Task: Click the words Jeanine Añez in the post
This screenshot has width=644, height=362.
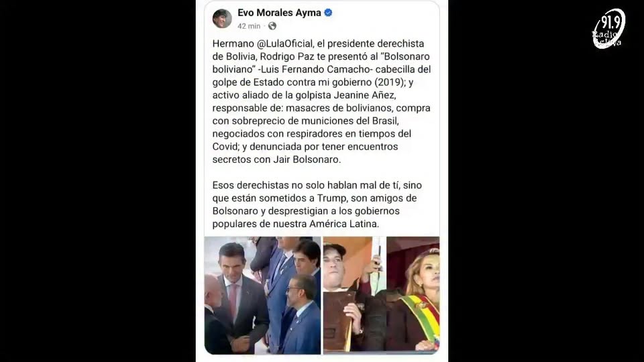Action: (364, 95)
